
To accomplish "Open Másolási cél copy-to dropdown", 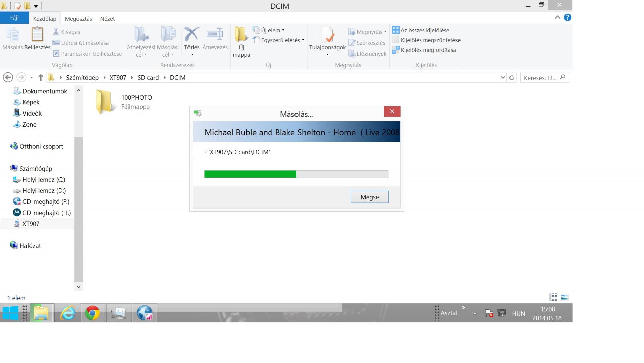I will [168, 42].
